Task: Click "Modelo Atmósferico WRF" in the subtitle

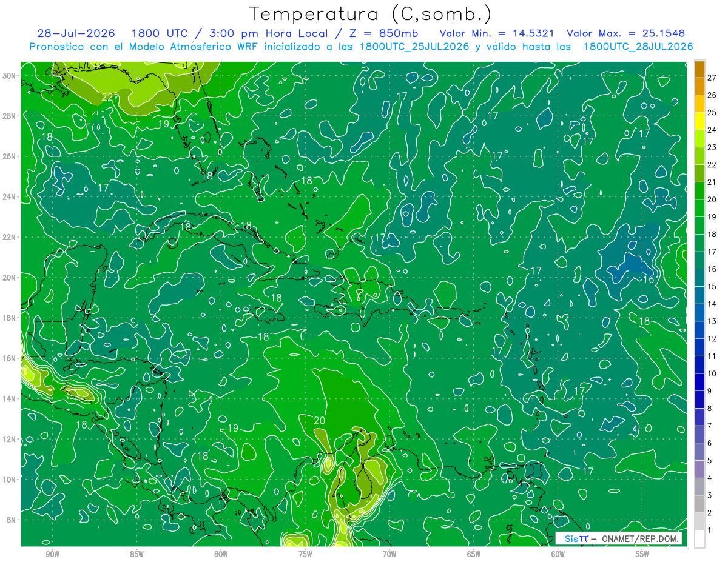Action: click(192, 47)
